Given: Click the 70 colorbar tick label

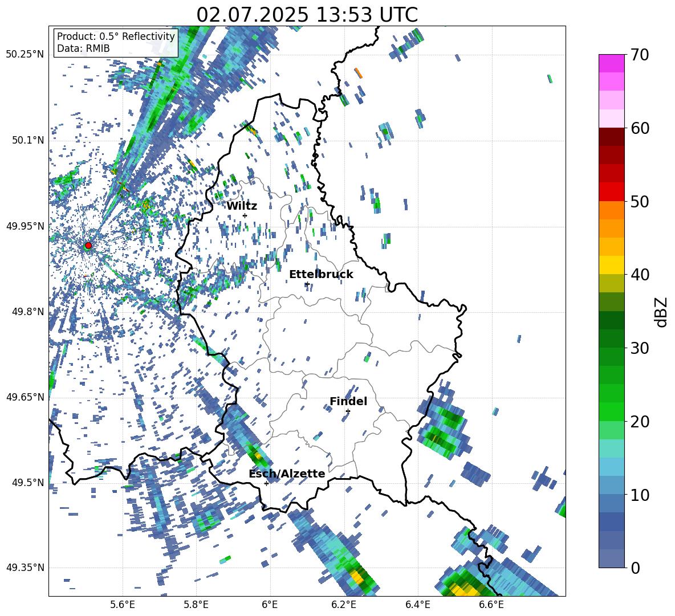Looking at the screenshot, I should click(640, 55).
